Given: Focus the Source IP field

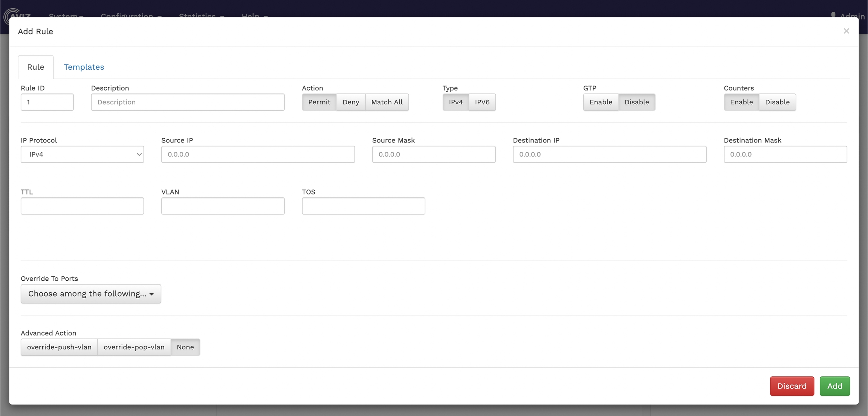Looking at the screenshot, I should pos(258,154).
